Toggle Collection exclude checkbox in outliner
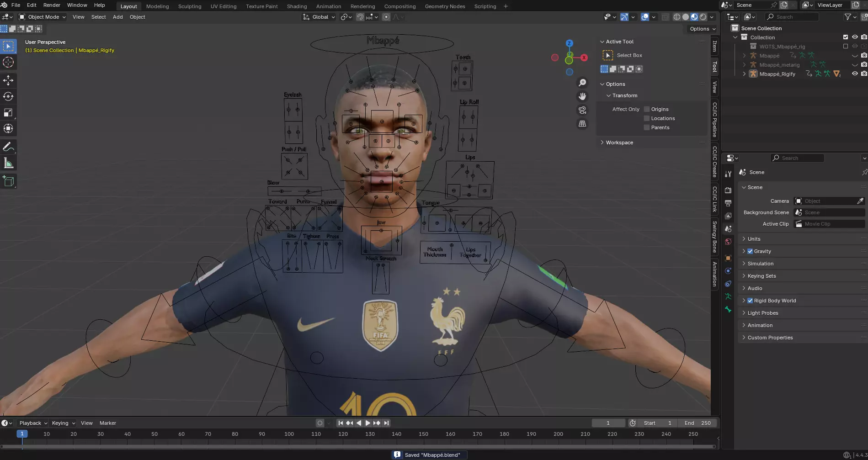 (846, 37)
